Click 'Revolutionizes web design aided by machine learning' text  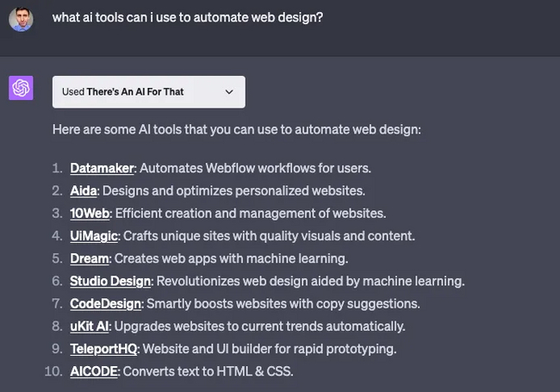310,281
